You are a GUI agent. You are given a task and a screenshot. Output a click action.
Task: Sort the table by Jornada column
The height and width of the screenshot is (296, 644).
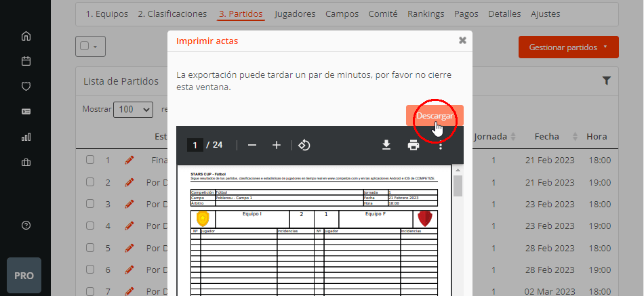pos(495,137)
